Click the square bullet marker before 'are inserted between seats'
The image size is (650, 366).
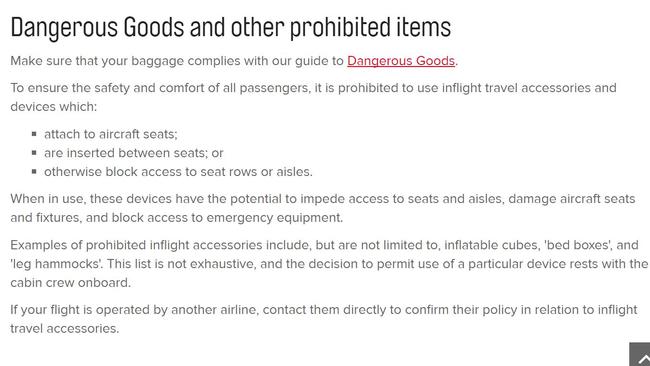pos(34,153)
